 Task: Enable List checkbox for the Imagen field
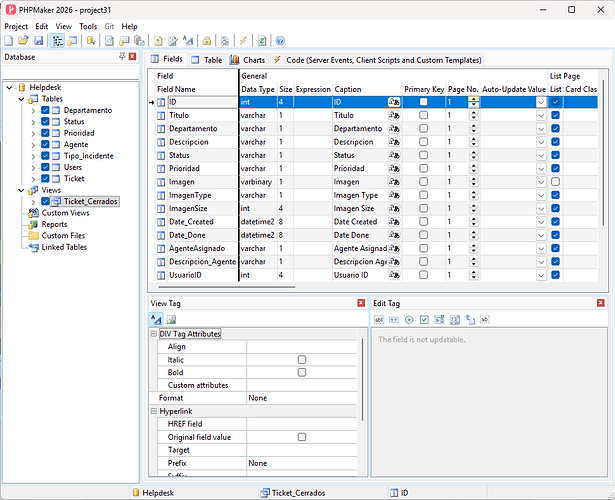555,182
